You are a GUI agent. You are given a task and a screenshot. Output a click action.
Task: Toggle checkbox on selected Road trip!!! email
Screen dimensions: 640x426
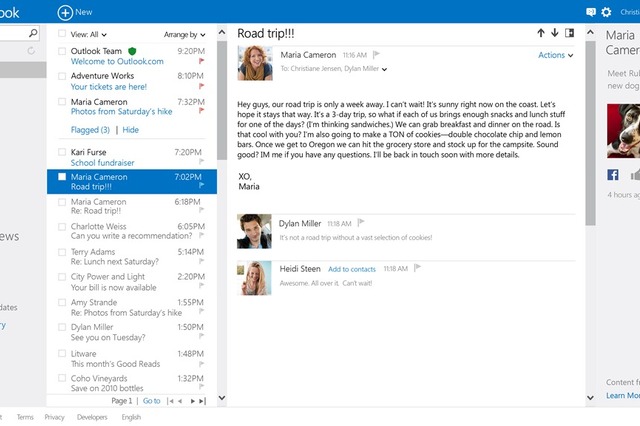62,177
